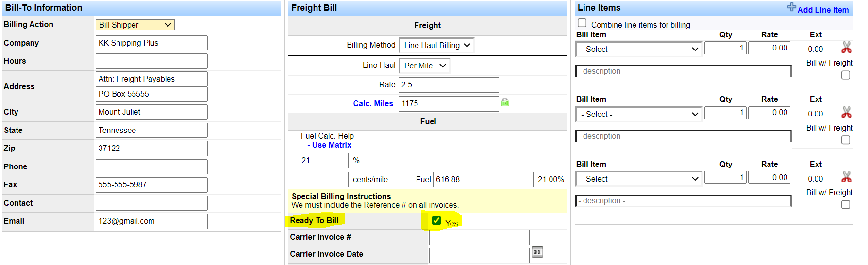The width and height of the screenshot is (868, 265).
Task: Open the Line Haul Per Mile dropdown
Action: (424, 66)
